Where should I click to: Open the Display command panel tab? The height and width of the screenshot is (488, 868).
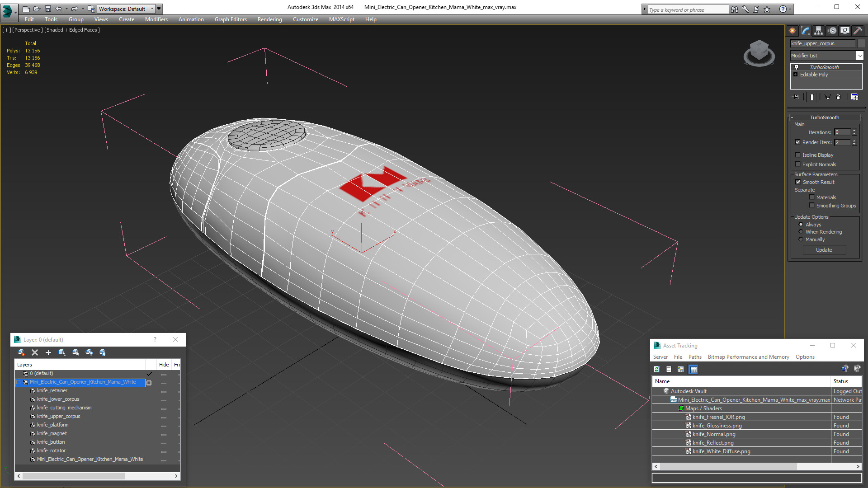844,31
